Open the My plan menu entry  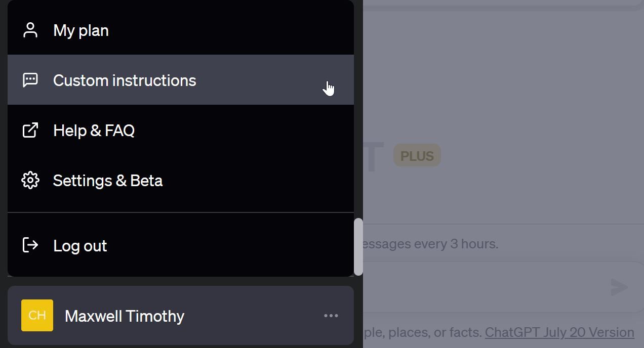(80, 30)
